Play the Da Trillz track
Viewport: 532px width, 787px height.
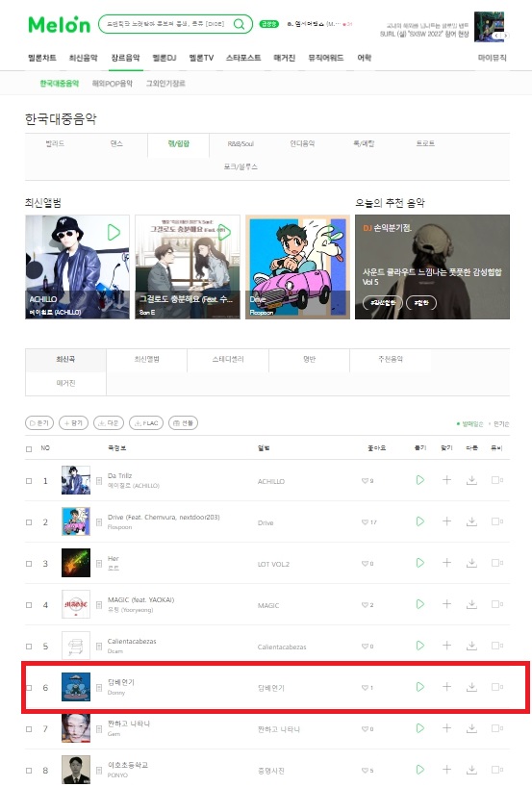point(420,480)
